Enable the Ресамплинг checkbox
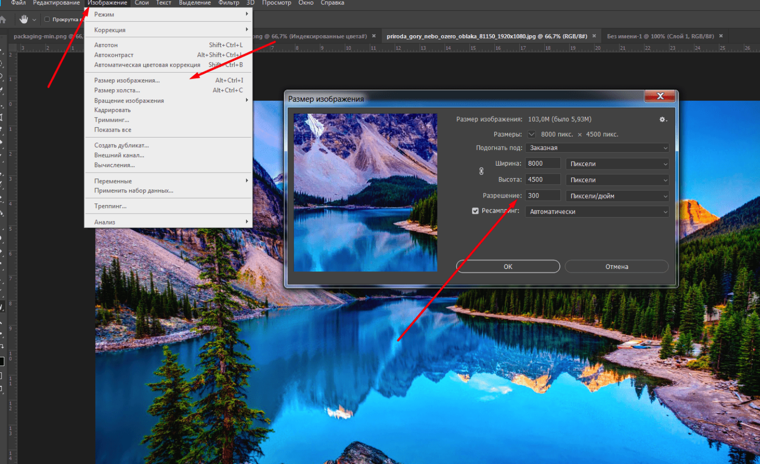Screen dimensions: 760x464 476,211
